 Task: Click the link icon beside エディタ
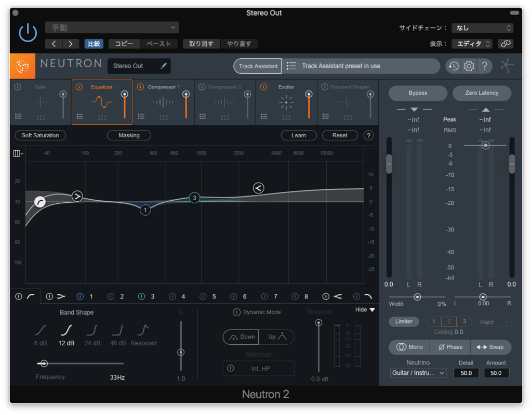[506, 44]
